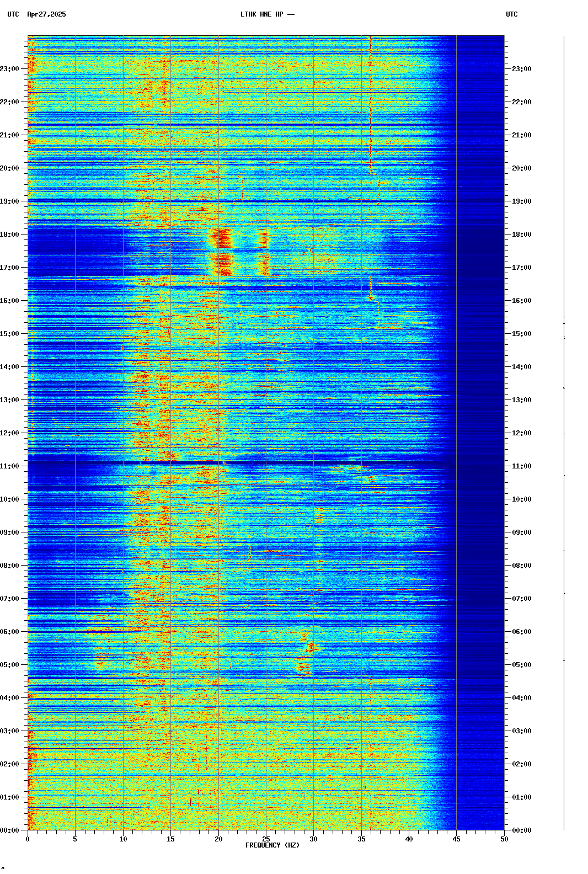Select 19:00 on the left time axis
Viewport: 588px width, 874px height.
[x=9, y=201]
